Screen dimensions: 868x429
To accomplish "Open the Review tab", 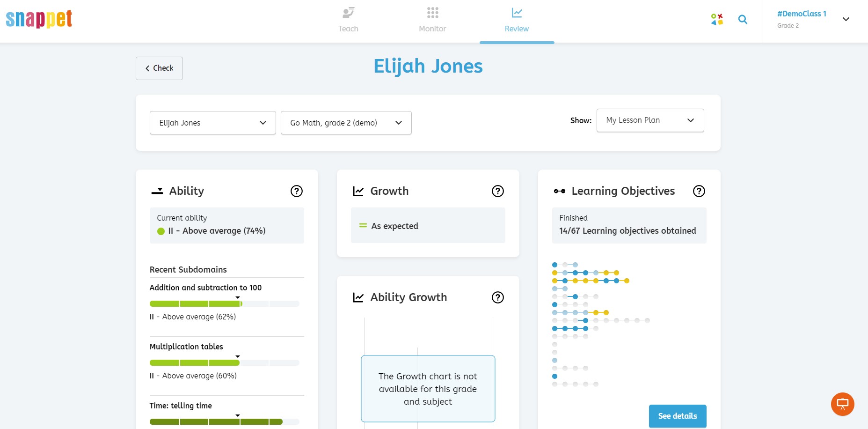I will tap(517, 20).
